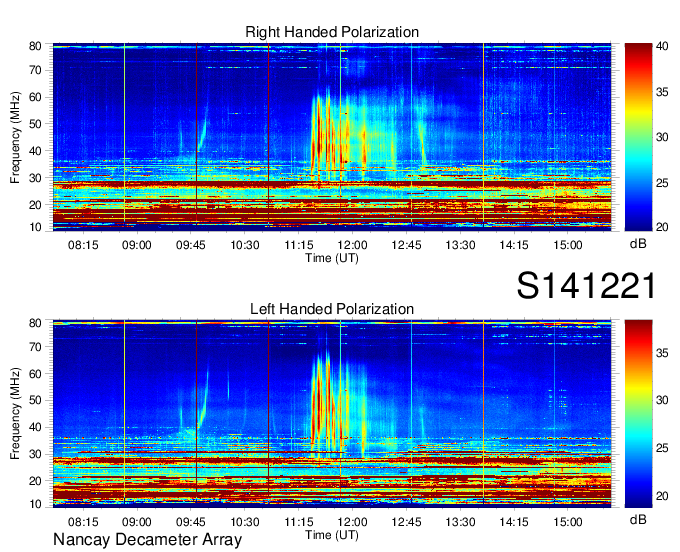This screenshot has height=552, width=680.
Task: Click the Frequency (MHz) axis label of the Left Handed plot
Action: (15, 413)
